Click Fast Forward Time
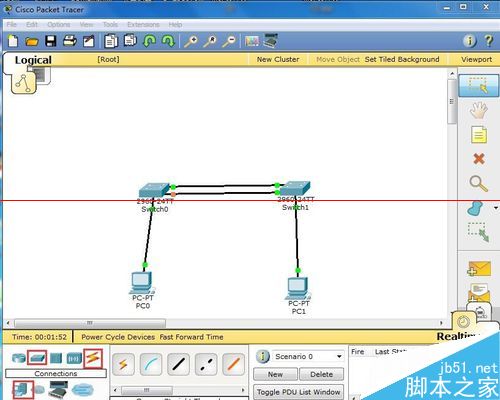The width and height of the screenshot is (500, 400). tap(191, 337)
